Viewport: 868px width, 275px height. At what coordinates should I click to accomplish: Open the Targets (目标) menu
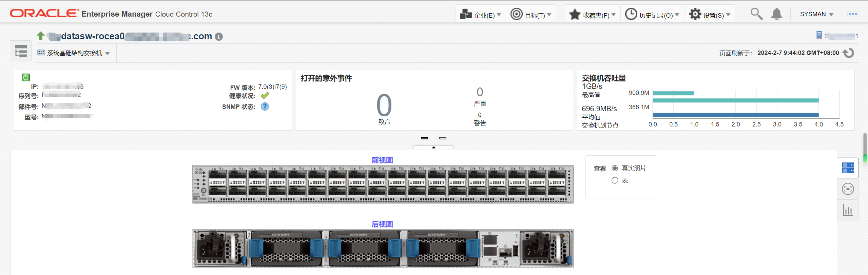click(531, 14)
